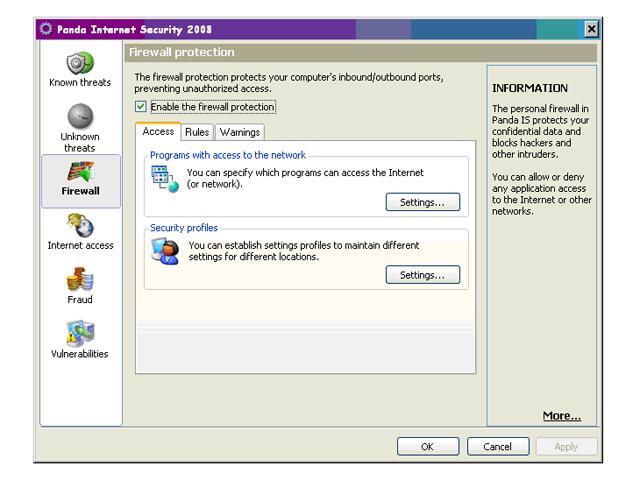The height and width of the screenshot is (480, 640).
Task: Open the Vulnerabilities computers icon
Action: pos(80,333)
